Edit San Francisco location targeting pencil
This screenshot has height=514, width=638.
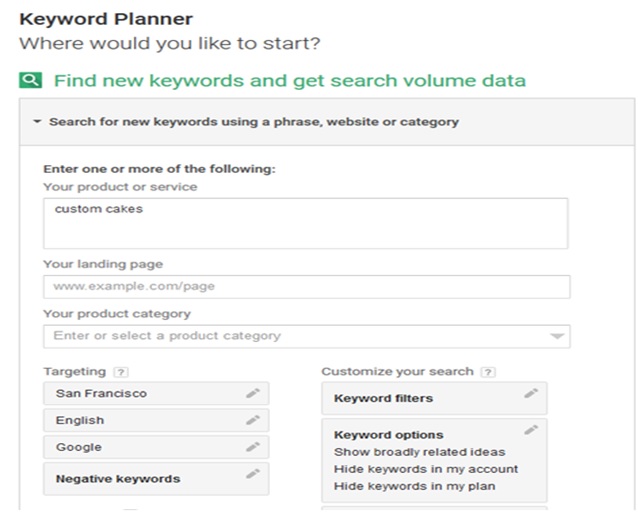tap(253, 393)
